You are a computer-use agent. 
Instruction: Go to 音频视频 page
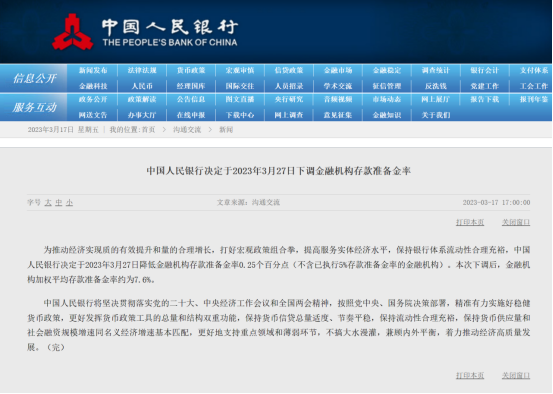coord(338,99)
